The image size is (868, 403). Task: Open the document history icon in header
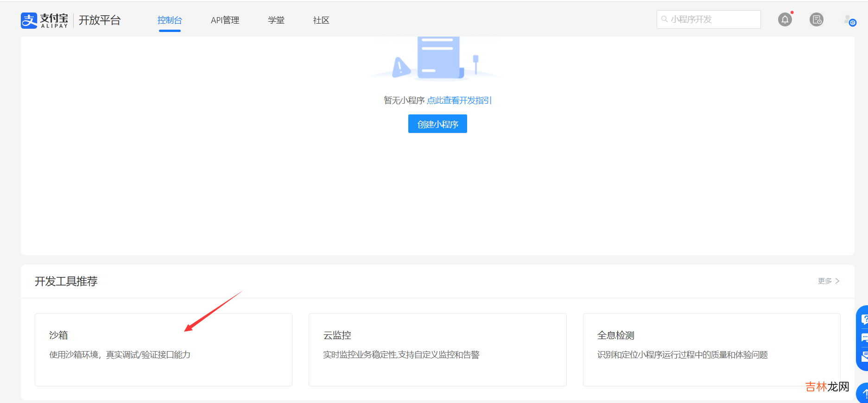(816, 19)
